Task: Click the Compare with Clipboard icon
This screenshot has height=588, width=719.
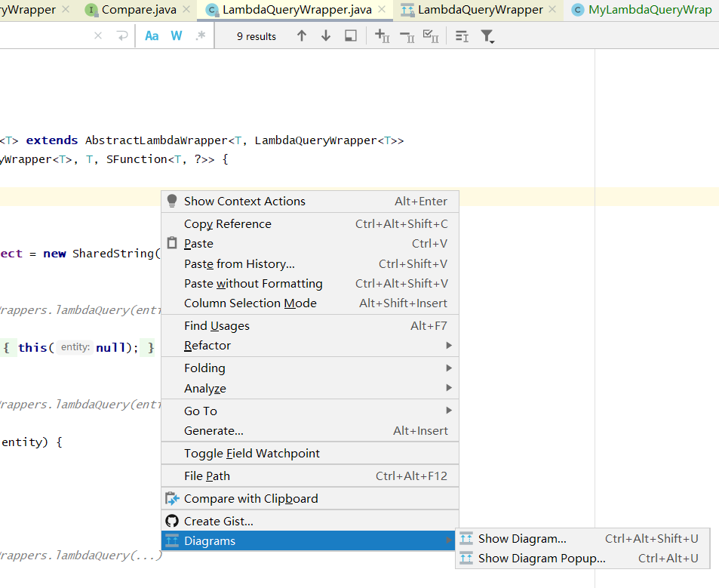Action: (172, 499)
